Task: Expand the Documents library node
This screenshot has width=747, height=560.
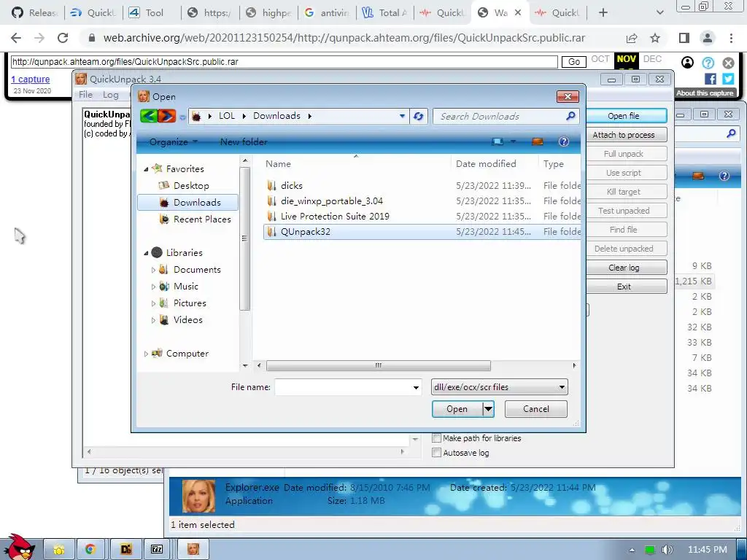Action: coord(153,270)
